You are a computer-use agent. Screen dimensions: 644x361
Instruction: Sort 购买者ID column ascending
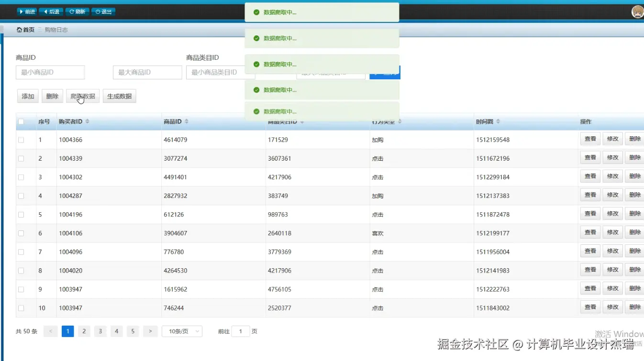pyautogui.click(x=88, y=119)
